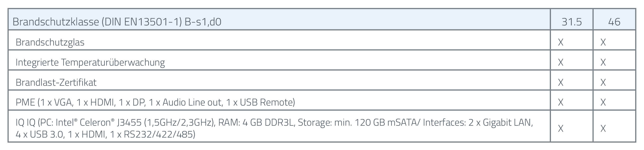Screen dimensions: 644x150
Task: Select Brandlast-Zertifikat X under 31.5
Action: click(x=561, y=82)
